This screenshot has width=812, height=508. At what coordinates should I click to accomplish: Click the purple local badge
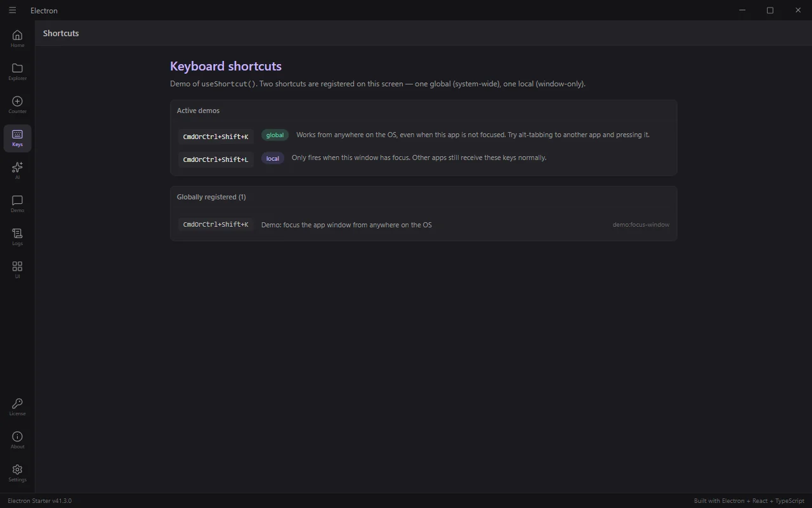273,158
